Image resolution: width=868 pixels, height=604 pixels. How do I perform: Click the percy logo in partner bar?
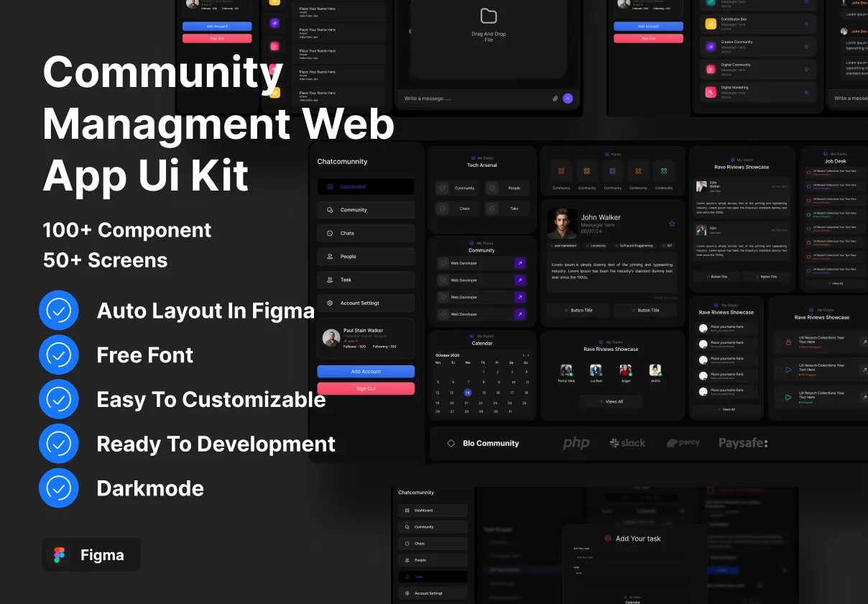point(683,443)
